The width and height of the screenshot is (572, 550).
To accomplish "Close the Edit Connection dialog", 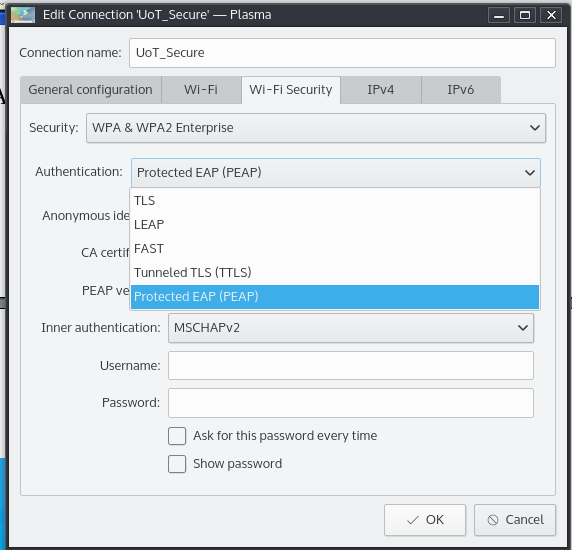I will 551,15.
